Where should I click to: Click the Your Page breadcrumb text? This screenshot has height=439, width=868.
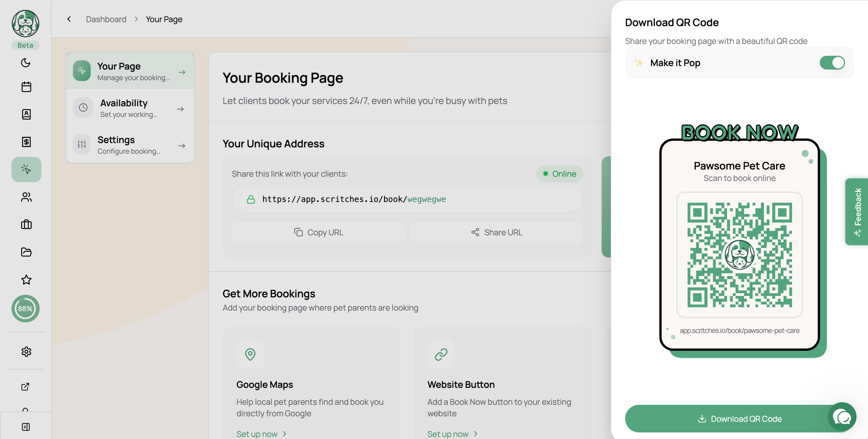pos(164,19)
